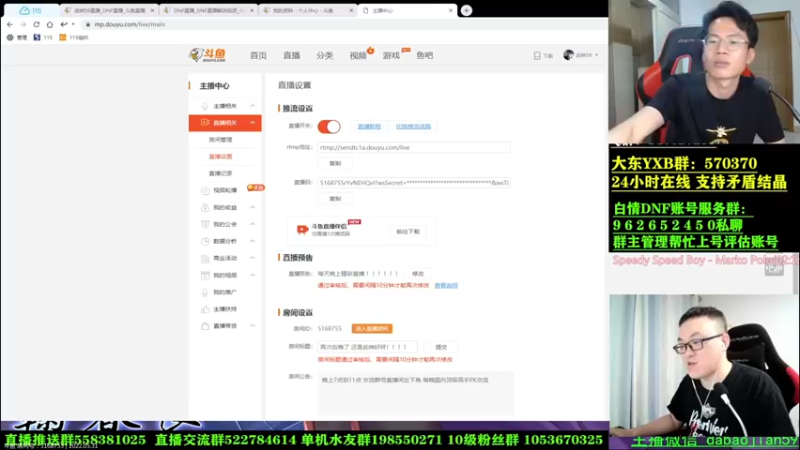
Task: Open the user account dropdown arrow
Action: coord(596,55)
